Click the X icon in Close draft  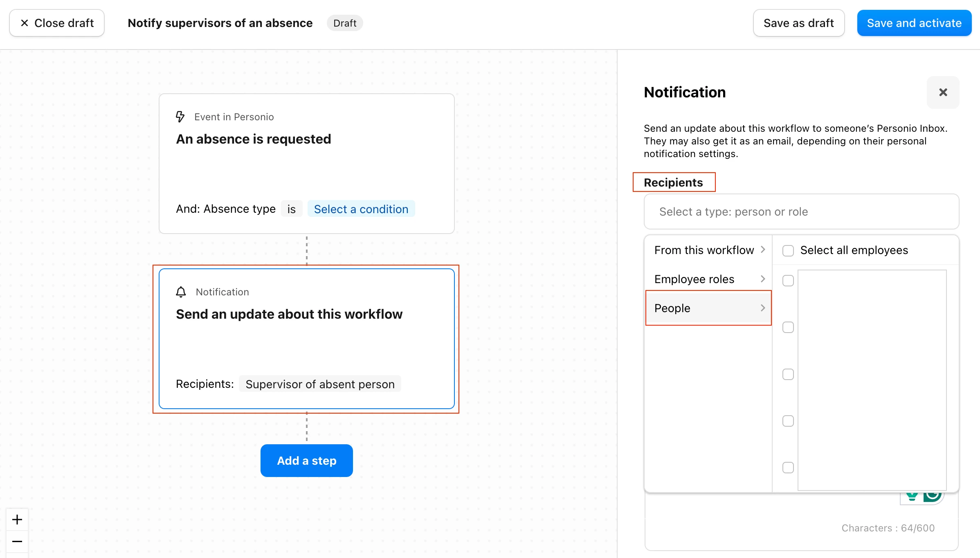coord(25,23)
